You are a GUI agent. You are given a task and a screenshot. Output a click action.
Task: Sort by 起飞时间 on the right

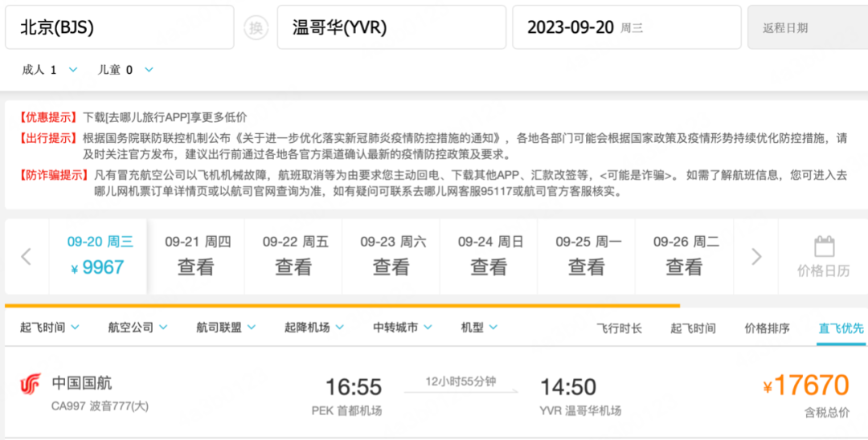coord(693,328)
